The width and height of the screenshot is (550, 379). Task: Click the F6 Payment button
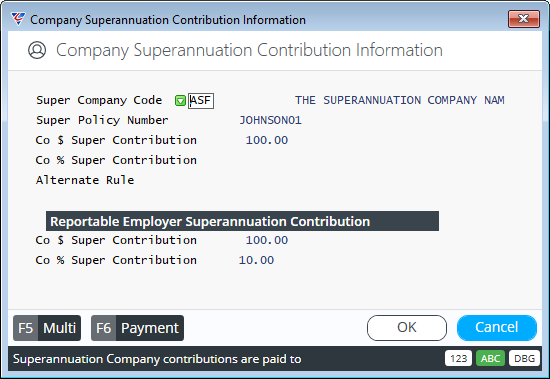[138, 328]
